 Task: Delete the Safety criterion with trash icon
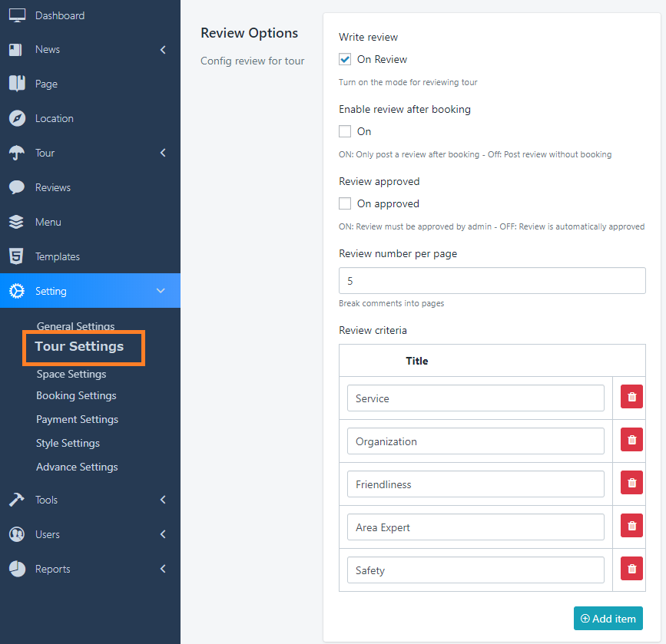point(631,570)
